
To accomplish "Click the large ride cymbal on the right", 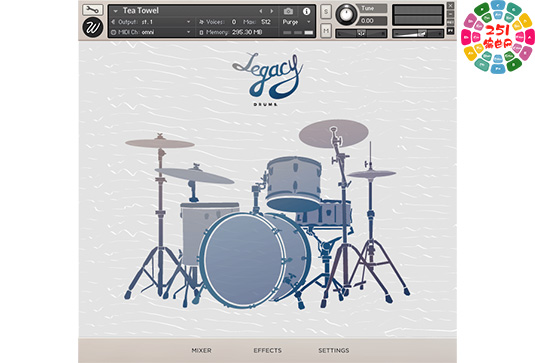I will pyautogui.click(x=334, y=133).
